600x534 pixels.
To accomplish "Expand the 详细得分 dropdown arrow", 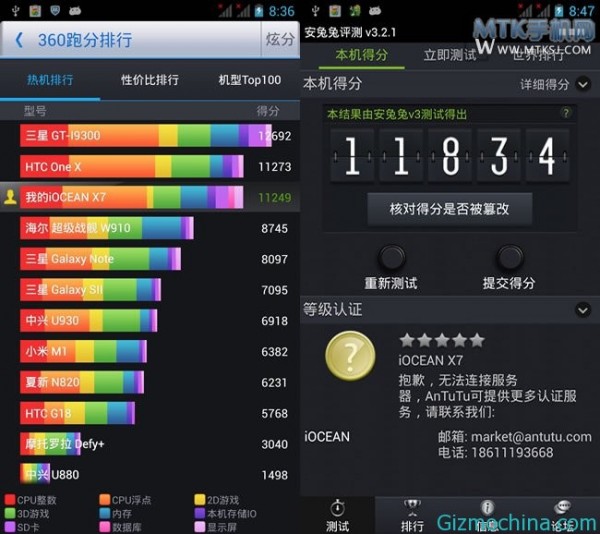I will pyautogui.click(x=583, y=84).
